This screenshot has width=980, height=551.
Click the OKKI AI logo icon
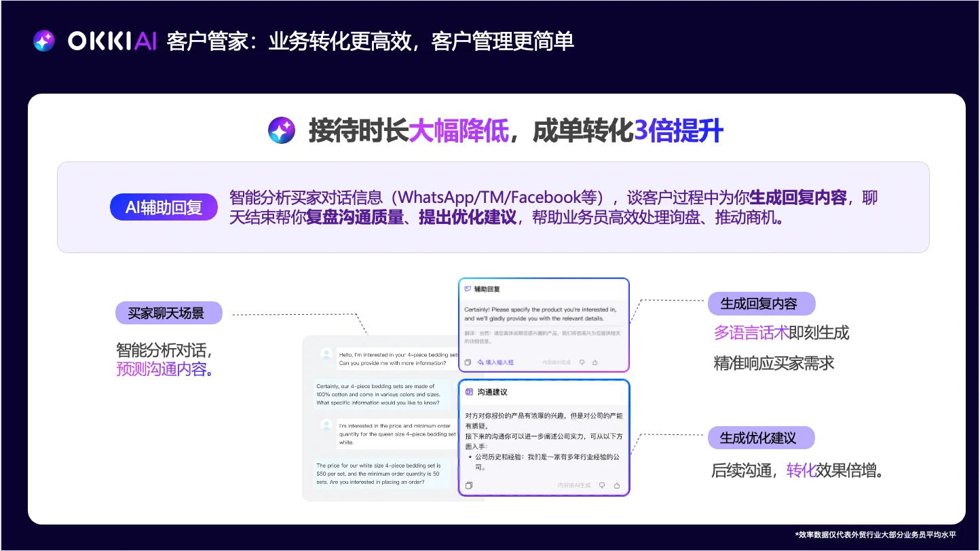pyautogui.click(x=43, y=41)
